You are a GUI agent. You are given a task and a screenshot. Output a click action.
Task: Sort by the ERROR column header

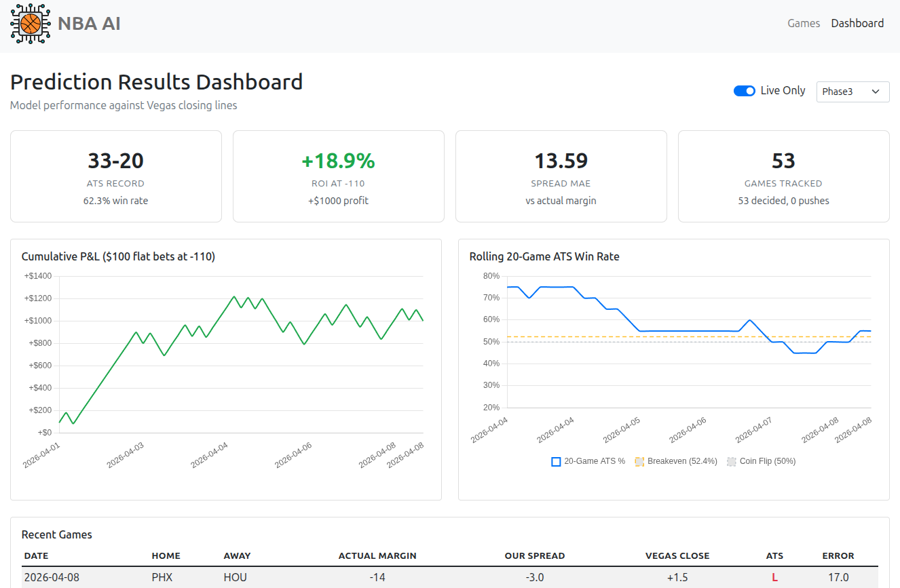tap(838, 555)
